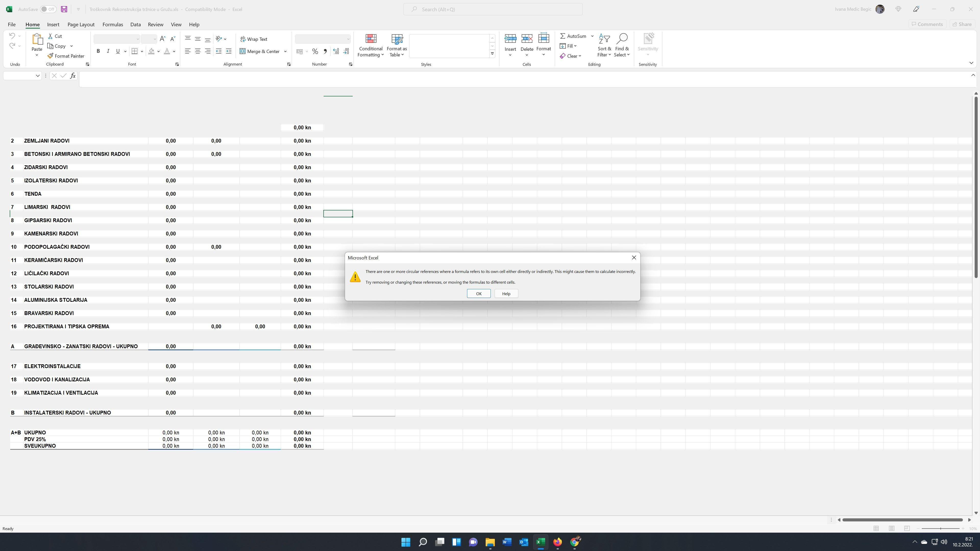The image size is (980, 551).
Task: Click into the Search box
Action: point(493,9)
